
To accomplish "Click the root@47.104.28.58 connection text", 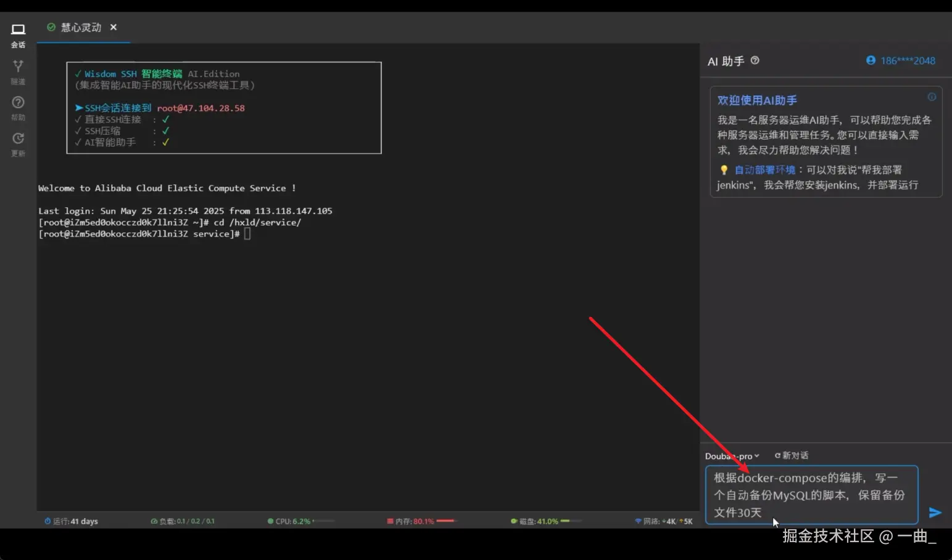I will click(201, 108).
